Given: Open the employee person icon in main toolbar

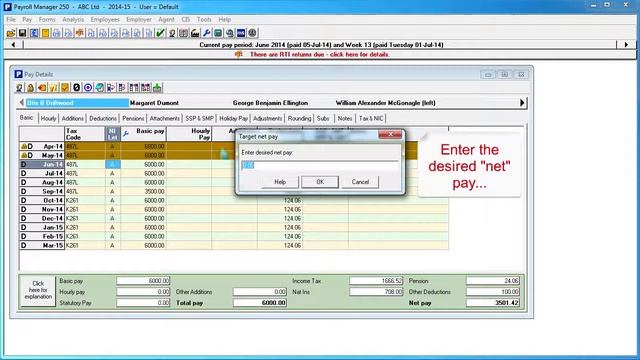Looking at the screenshot, I should (x=172, y=33).
